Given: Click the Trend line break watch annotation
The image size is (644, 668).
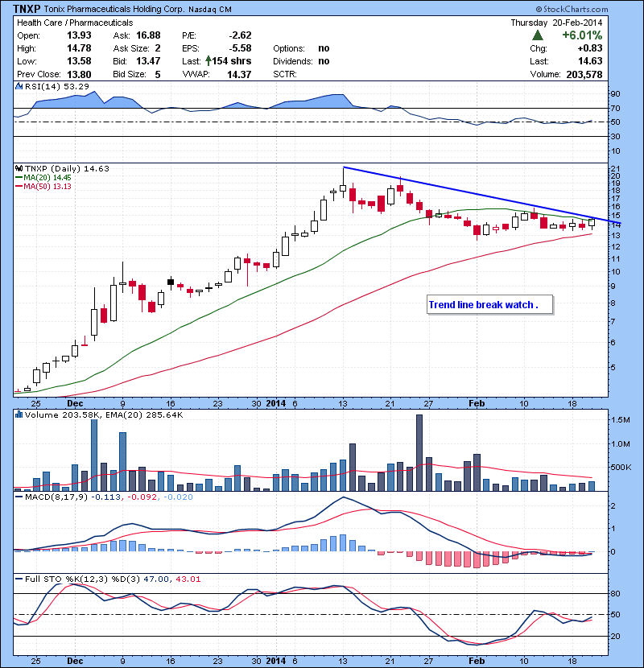Looking at the screenshot, I should pyautogui.click(x=489, y=304).
